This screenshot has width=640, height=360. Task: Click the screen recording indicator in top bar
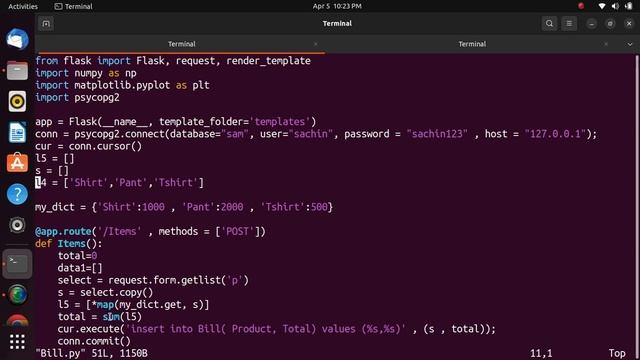(581, 6)
